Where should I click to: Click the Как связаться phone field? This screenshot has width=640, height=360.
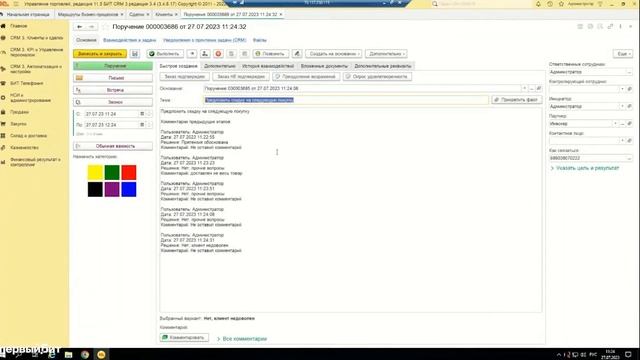click(x=587, y=158)
